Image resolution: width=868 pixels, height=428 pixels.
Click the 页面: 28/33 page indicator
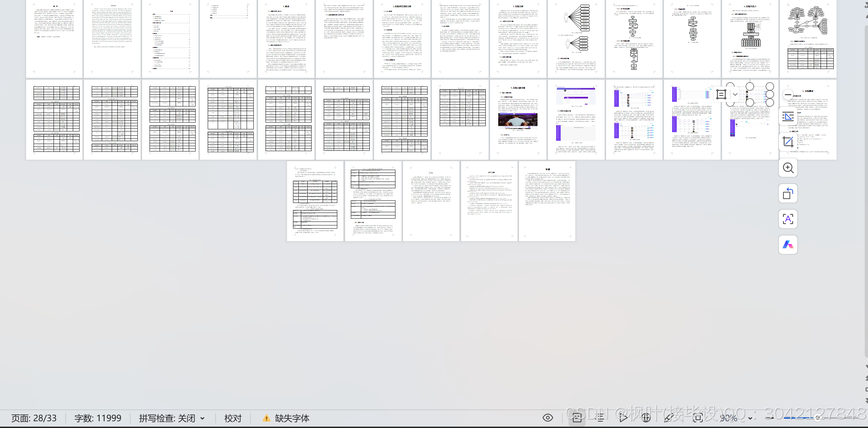pos(34,418)
